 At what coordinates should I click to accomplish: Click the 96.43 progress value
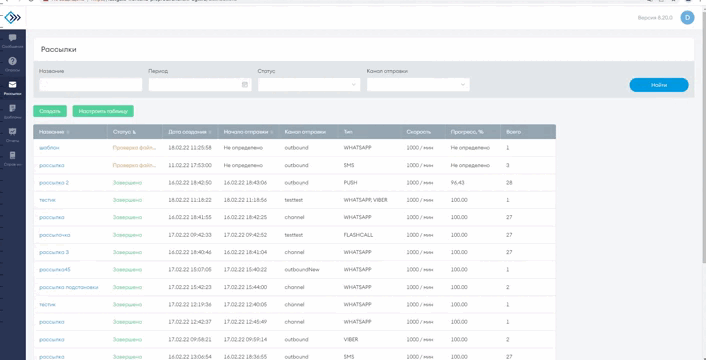tap(459, 183)
